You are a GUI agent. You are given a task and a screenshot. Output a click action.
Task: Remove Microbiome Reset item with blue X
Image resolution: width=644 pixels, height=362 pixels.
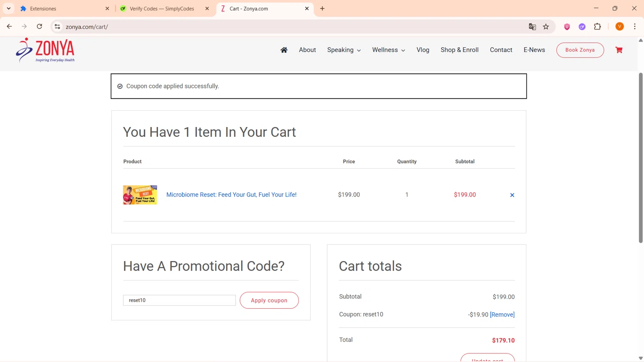pos(512,195)
